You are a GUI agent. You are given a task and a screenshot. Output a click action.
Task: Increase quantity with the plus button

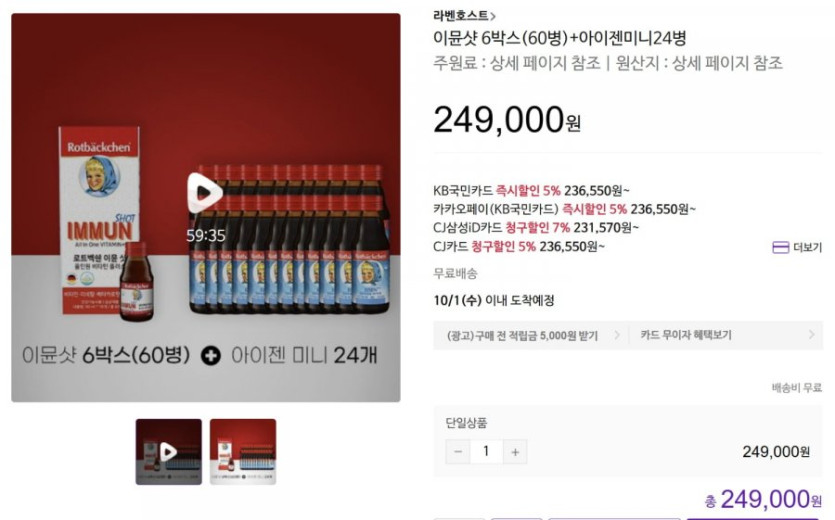point(515,452)
